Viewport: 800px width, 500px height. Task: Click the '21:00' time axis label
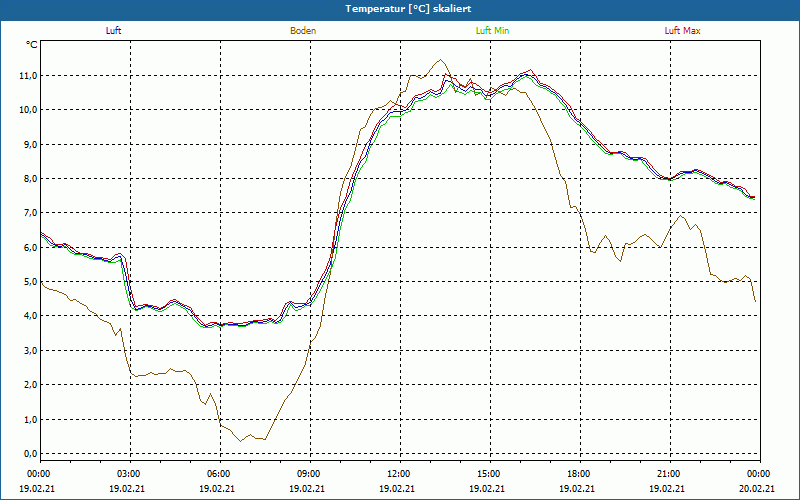tap(670, 473)
